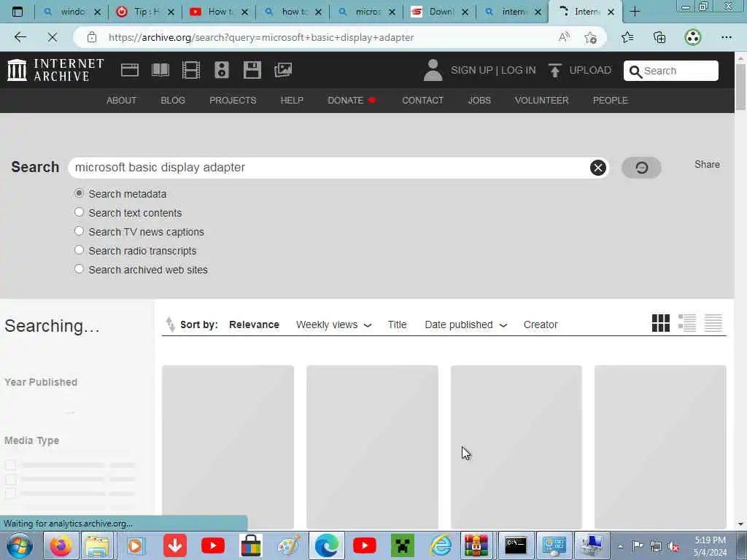Go back in browser

[x=20, y=37]
